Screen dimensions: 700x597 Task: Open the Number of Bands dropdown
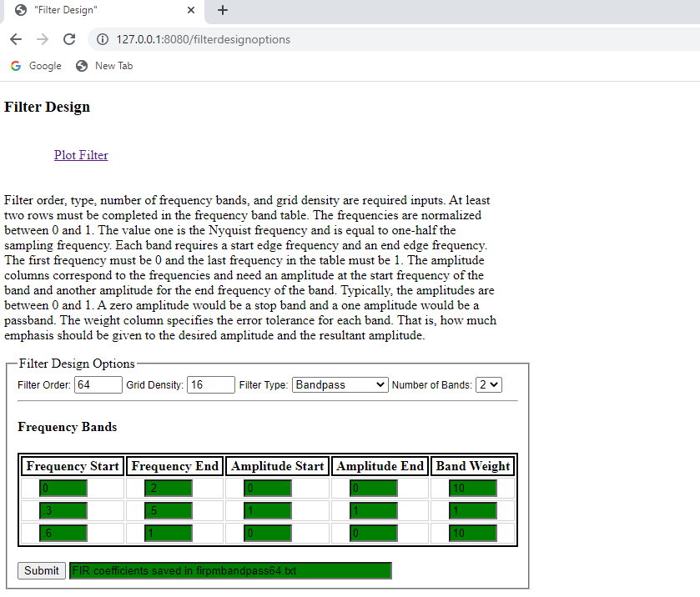488,384
